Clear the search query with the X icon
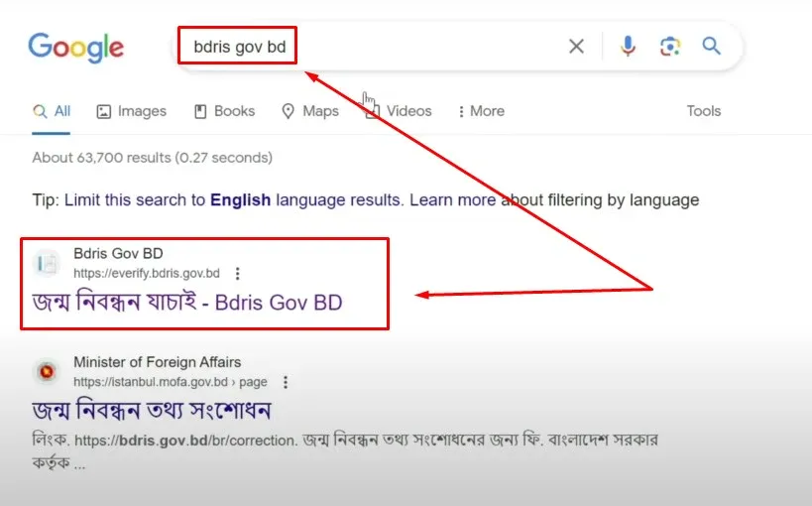This screenshot has height=506, width=812. [x=576, y=47]
